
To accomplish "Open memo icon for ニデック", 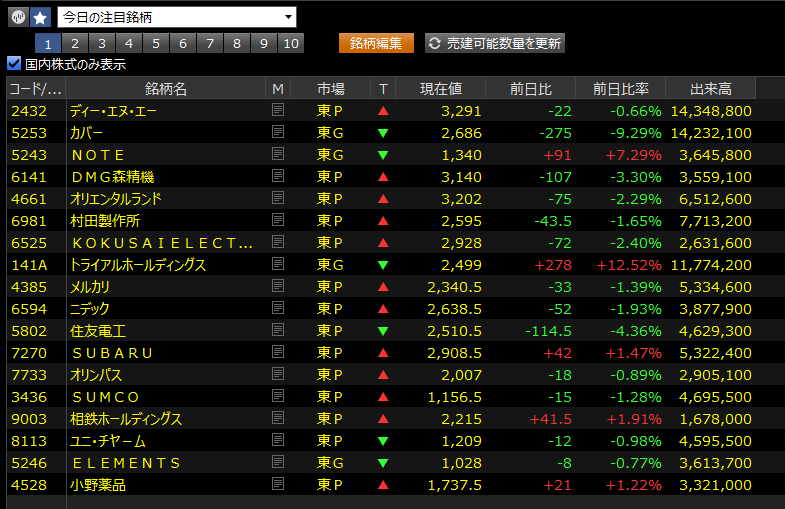I will point(278,308).
